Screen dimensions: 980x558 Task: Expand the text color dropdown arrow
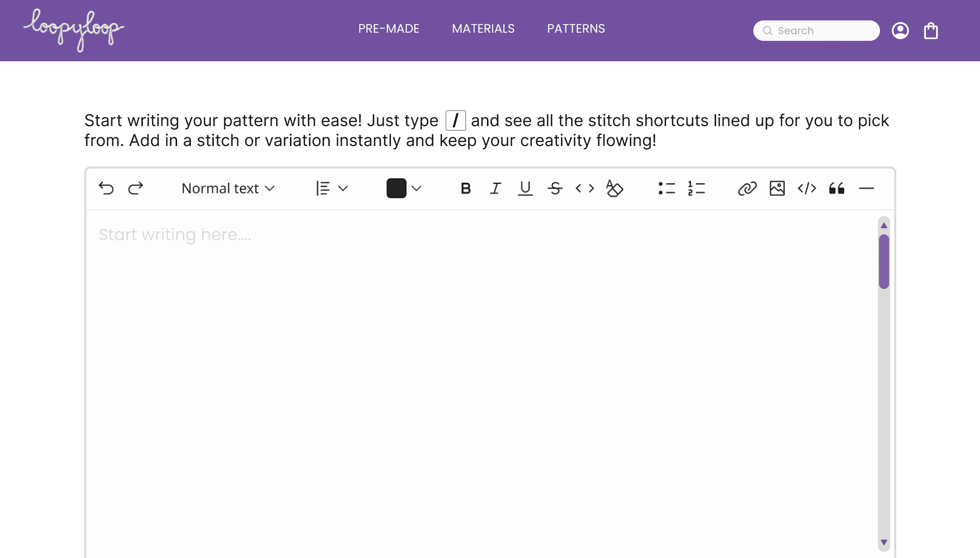tap(416, 188)
